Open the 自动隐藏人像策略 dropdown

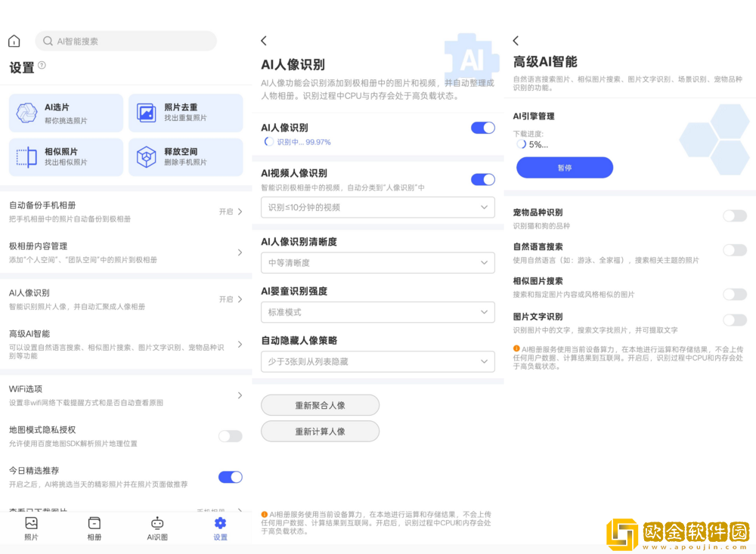point(377,361)
